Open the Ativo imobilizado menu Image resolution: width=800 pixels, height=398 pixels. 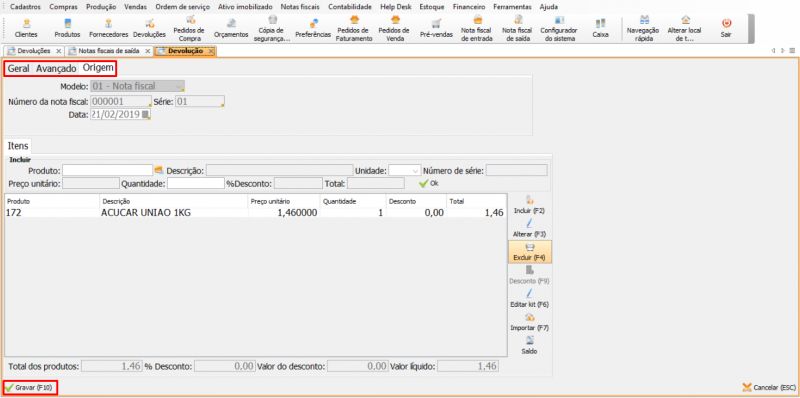[245, 7]
